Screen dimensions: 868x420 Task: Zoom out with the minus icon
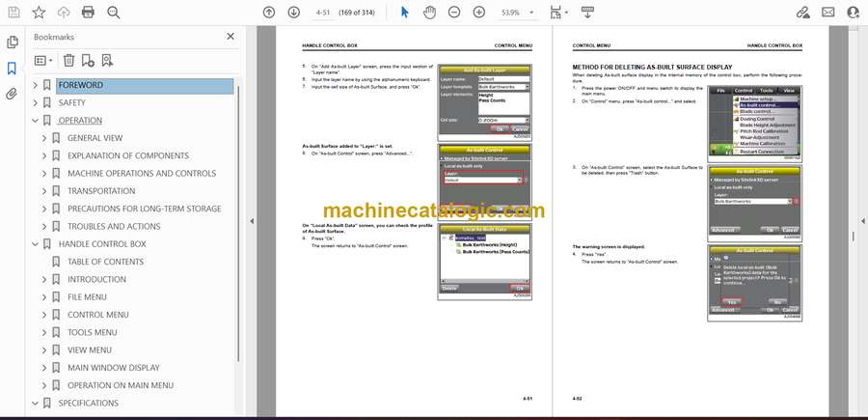point(454,13)
